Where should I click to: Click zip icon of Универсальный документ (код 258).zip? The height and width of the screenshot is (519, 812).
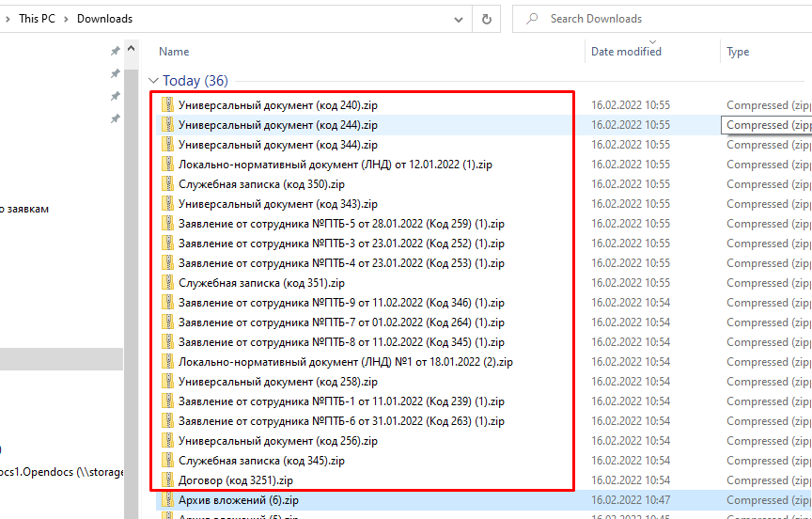(168, 382)
